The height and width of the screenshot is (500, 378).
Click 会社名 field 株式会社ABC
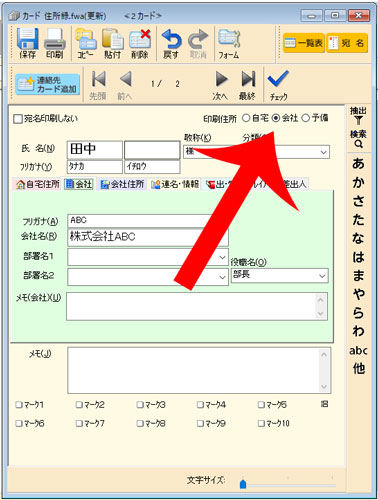(x=148, y=237)
